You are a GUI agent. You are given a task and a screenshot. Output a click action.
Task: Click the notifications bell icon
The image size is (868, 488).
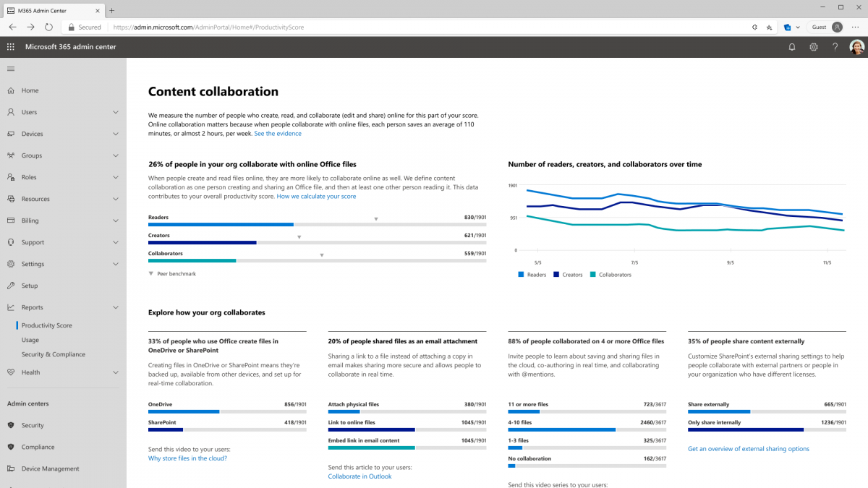coord(791,46)
